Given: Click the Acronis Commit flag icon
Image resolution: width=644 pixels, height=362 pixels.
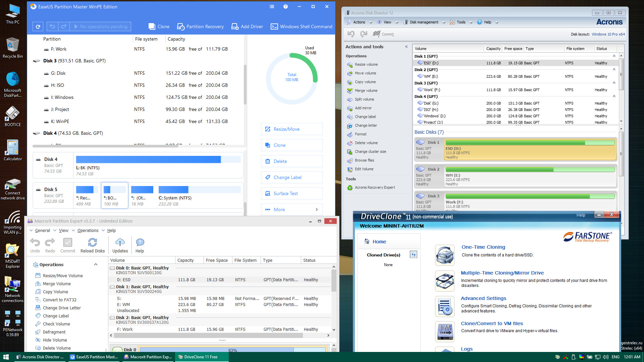Looking at the screenshot, I should pos(376,34).
